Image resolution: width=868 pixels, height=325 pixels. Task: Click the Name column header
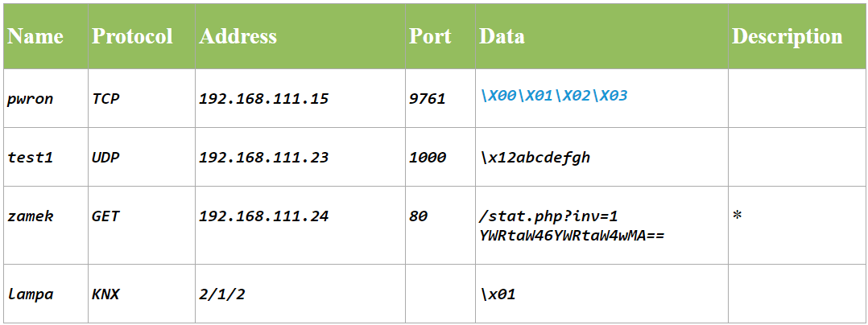(x=35, y=37)
